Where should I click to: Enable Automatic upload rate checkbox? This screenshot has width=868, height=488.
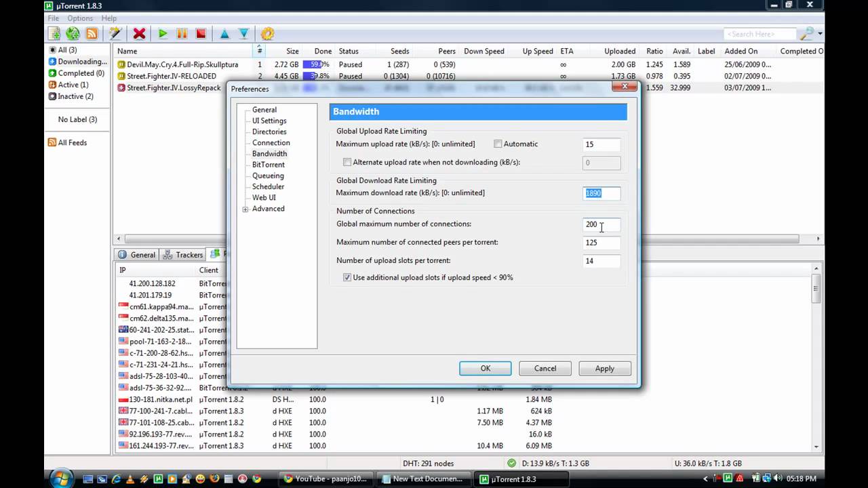[498, 144]
